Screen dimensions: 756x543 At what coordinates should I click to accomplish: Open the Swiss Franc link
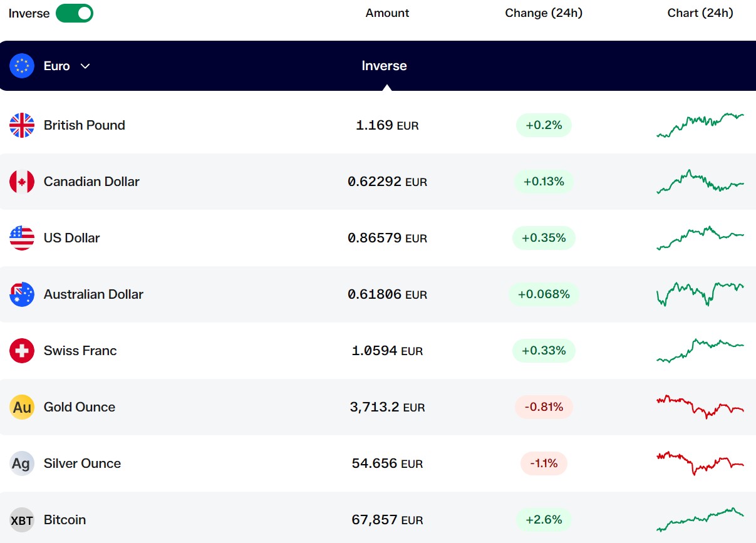pyautogui.click(x=80, y=351)
